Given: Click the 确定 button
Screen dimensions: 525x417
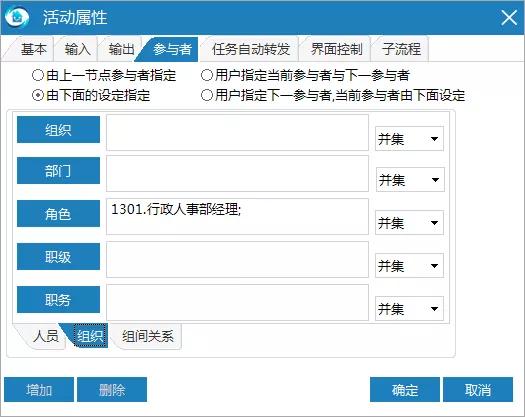Looking at the screenshot, I should coord(405,390).
